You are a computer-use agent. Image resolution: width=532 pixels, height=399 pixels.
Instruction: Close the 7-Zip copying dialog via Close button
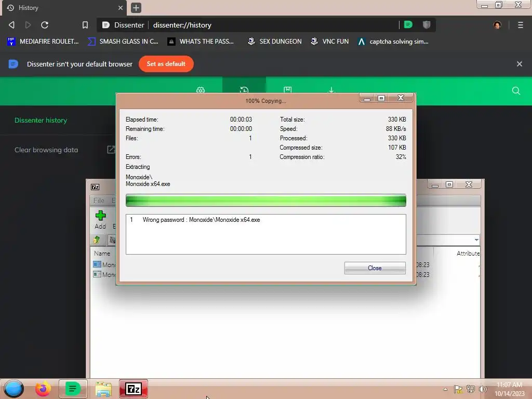pos(375,268)
